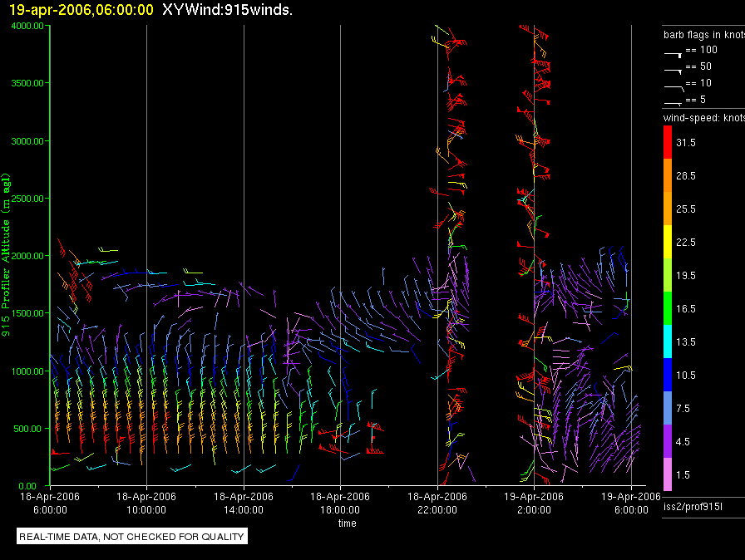Click the iss2/prof915l source label

(x=692, y=506)
